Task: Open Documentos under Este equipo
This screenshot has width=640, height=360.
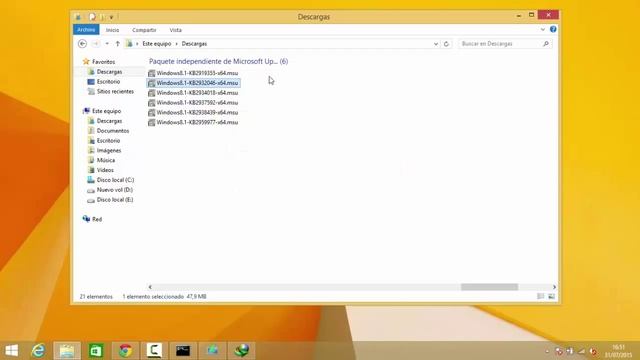Action: 113,131
